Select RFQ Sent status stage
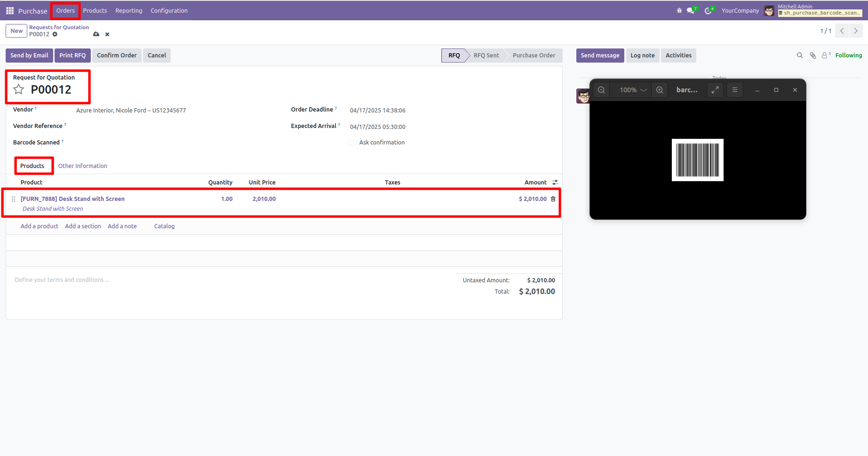Viewport: 868px width, 456px height. click(486, 56)
